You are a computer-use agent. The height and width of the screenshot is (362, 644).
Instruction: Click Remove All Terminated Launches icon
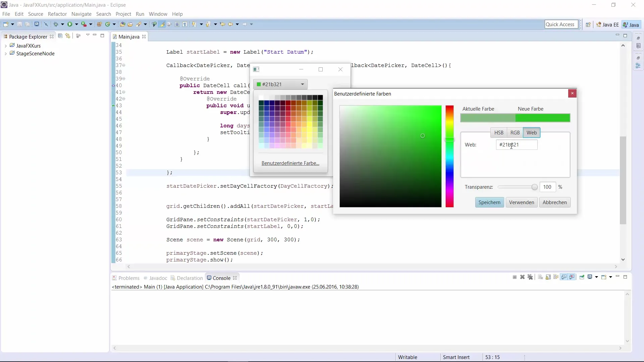(x=530, y=277)
